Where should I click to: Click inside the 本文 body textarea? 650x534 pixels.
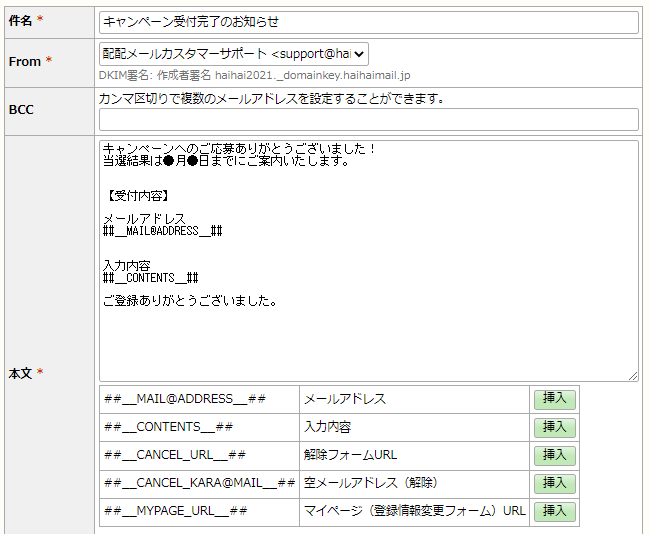coord(369,261)
